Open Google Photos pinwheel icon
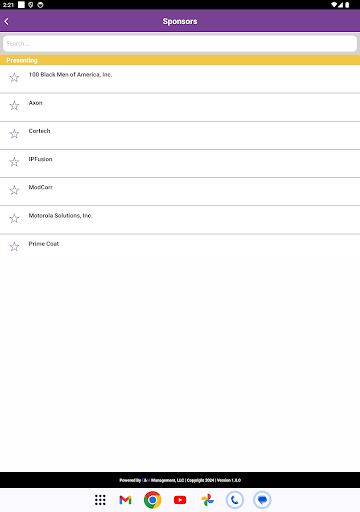This screenshot has height=512, width=360. [207, 500]
